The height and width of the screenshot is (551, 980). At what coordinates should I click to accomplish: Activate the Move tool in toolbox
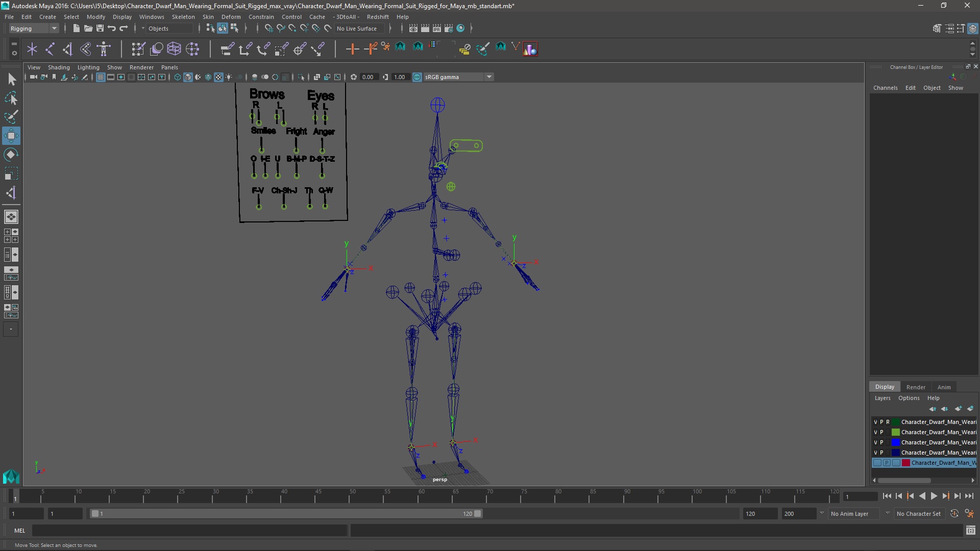point(11,136)
